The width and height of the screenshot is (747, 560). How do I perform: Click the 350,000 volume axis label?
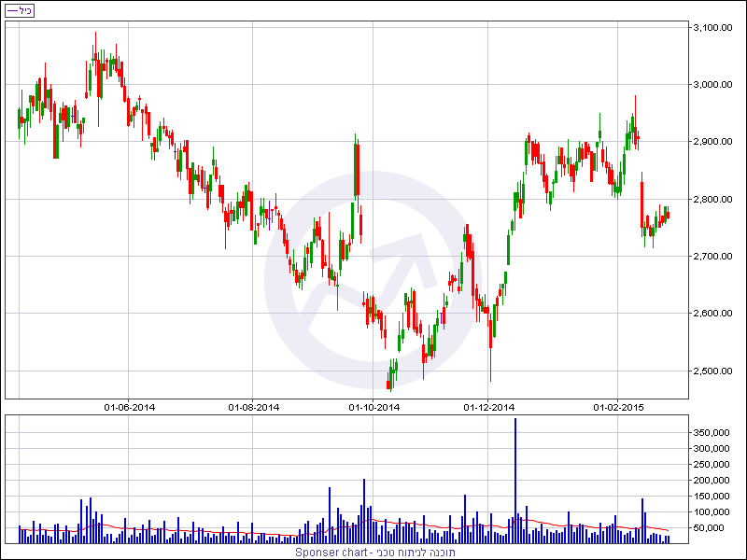(x=711, y=433)
